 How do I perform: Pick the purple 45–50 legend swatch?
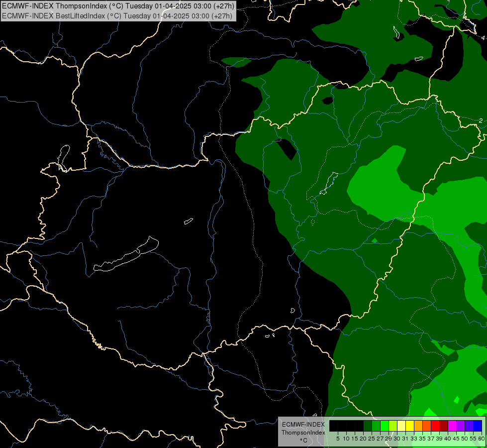click(x=461, y=426)
